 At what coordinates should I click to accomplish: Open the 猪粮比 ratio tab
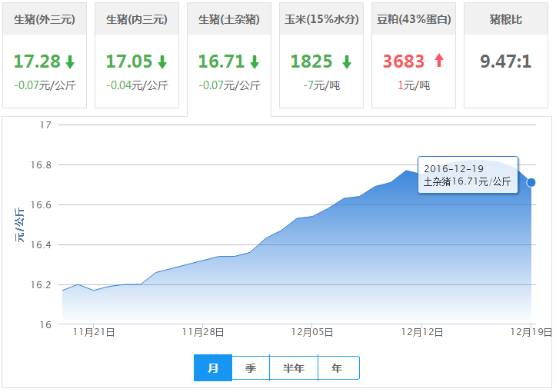[x=506, y=55]
